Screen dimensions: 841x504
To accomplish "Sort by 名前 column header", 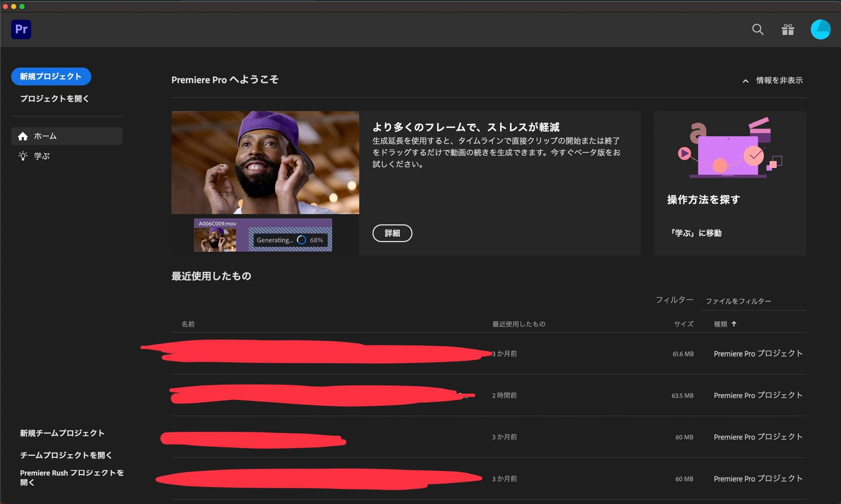I will tap(188, 324).
